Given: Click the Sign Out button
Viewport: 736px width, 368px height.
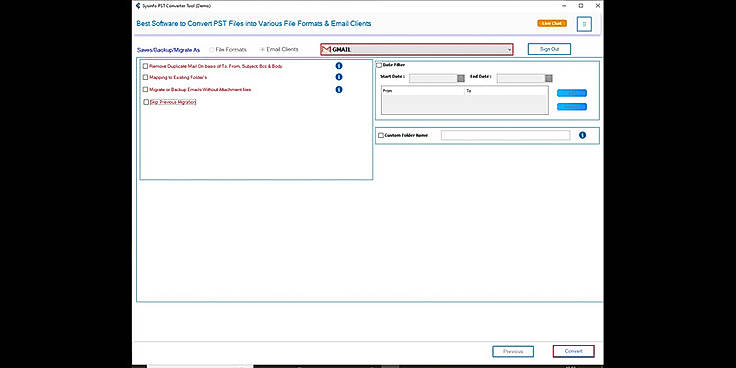Looking at the screenshot, I should click(x=549, y=49).
